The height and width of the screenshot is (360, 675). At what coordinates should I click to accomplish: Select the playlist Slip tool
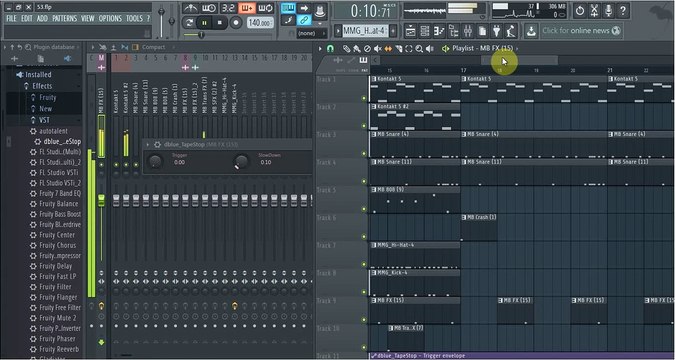388,49
